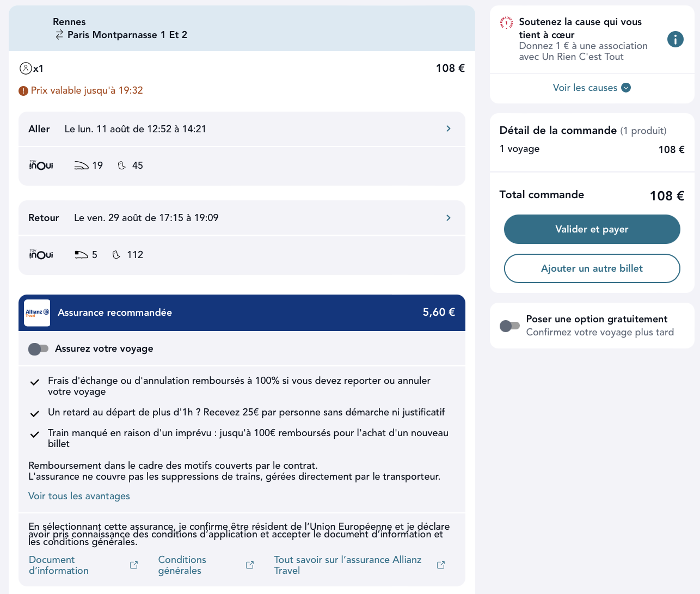
Task: Click the seat icon for seat 112
Action: coord(116,255)
